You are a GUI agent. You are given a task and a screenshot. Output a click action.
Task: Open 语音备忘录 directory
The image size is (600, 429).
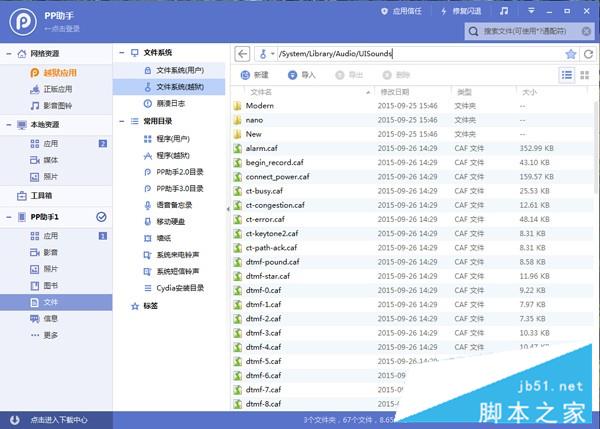point(168,205)
